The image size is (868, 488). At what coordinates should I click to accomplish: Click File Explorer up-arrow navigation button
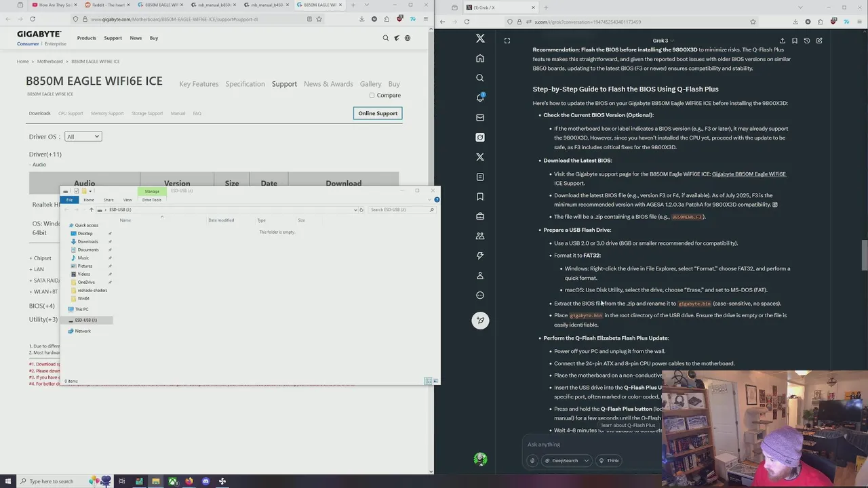(x=92, y=209)
